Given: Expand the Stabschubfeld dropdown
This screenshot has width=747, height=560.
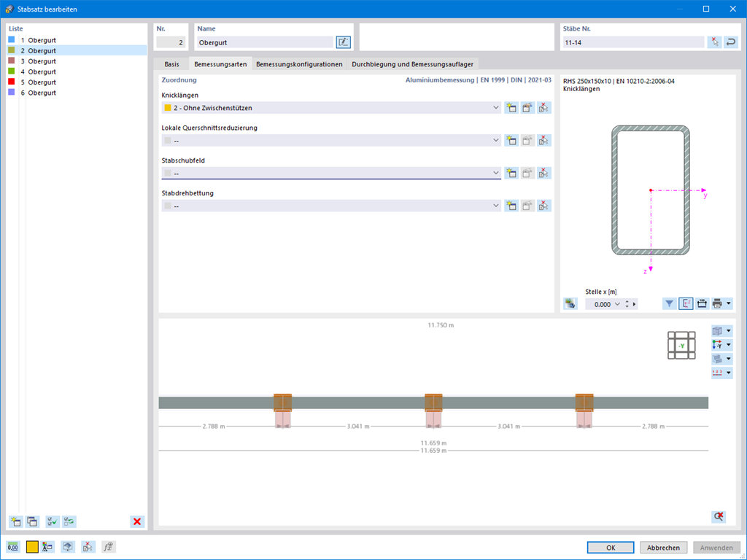Looking at the screenshot, I should 495,174.
